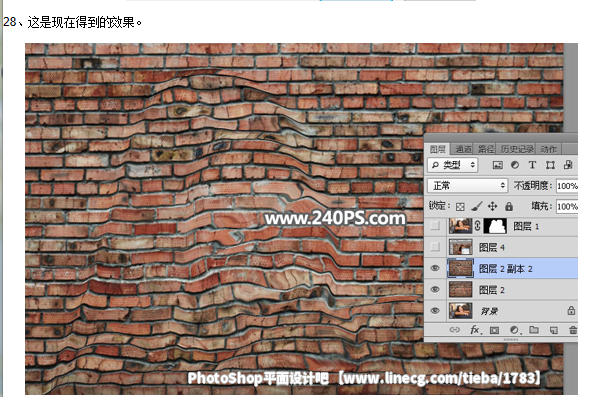Filter layers by adjustment layer icon

point(515,165)
